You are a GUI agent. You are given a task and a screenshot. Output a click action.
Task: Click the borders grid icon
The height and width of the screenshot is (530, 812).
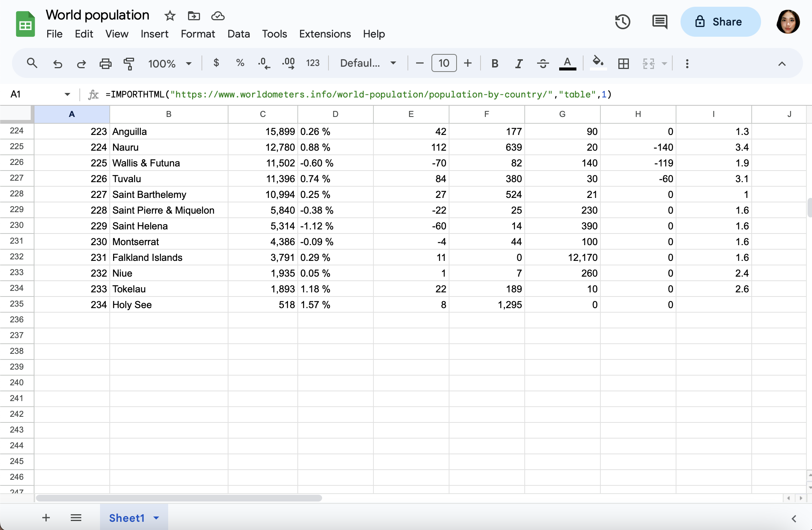point(623,63)
